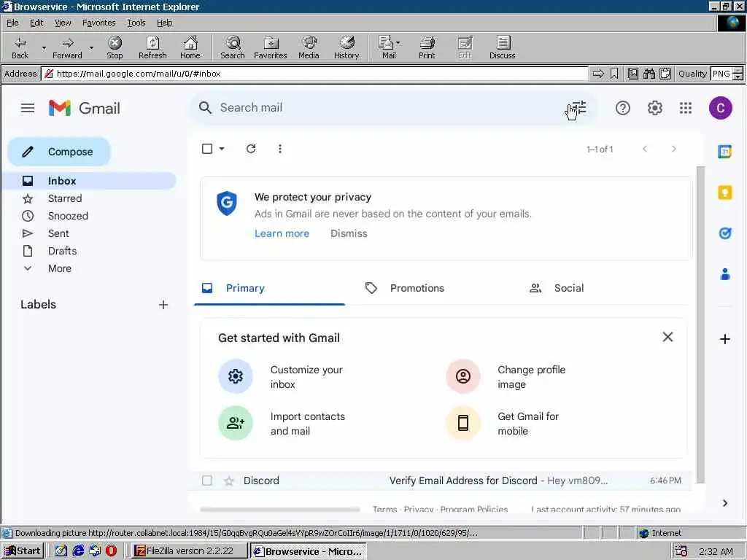Click the bookmark icon beside address bar
This screenshot has height=560, width=747.
coord(614,74)
